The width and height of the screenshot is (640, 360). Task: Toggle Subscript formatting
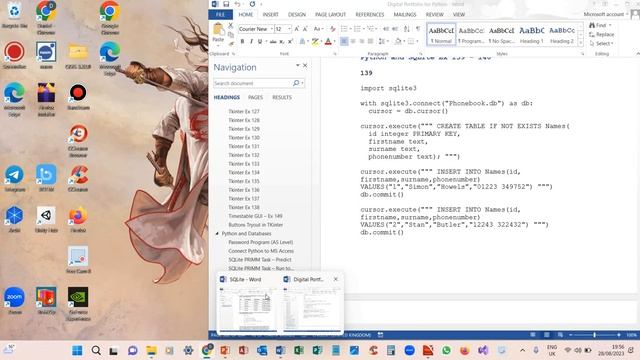pos(282,41)
